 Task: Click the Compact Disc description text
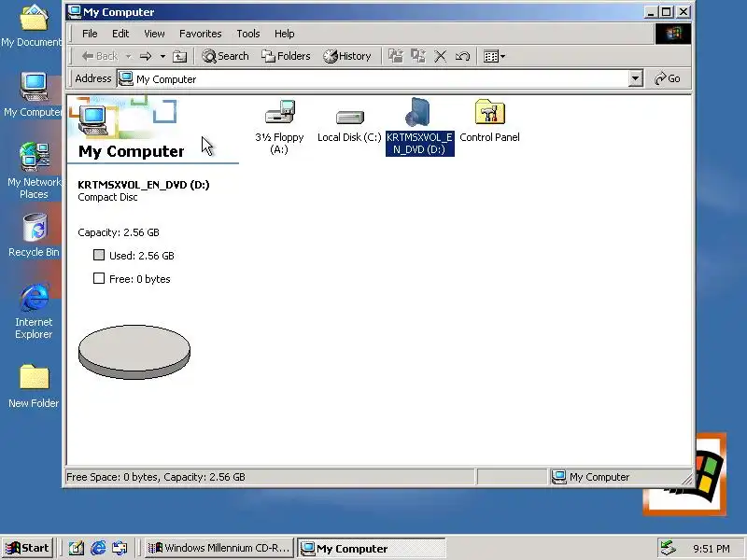click(107, 197)
